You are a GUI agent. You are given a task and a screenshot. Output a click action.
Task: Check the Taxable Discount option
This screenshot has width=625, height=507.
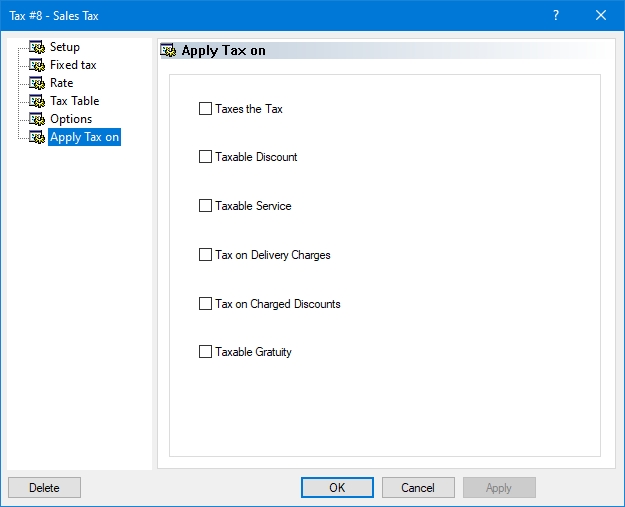(206, 157)
